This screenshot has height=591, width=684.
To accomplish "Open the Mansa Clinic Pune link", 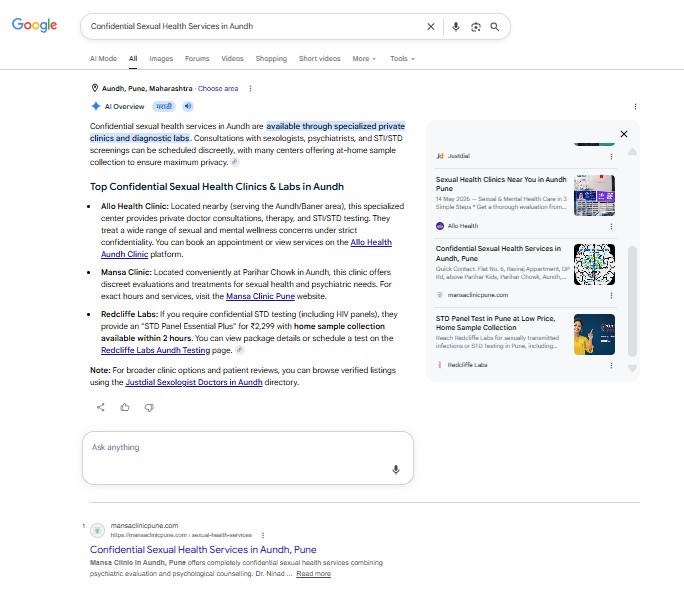I will [260, 296].
